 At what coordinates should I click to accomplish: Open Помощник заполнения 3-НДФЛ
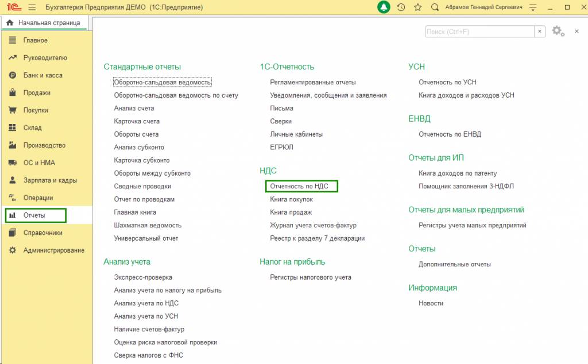click(466, 186)
